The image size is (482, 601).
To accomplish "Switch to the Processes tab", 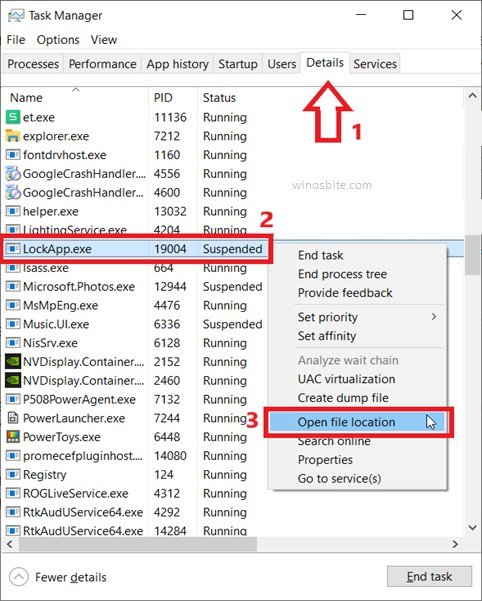I will coord(33,64).
